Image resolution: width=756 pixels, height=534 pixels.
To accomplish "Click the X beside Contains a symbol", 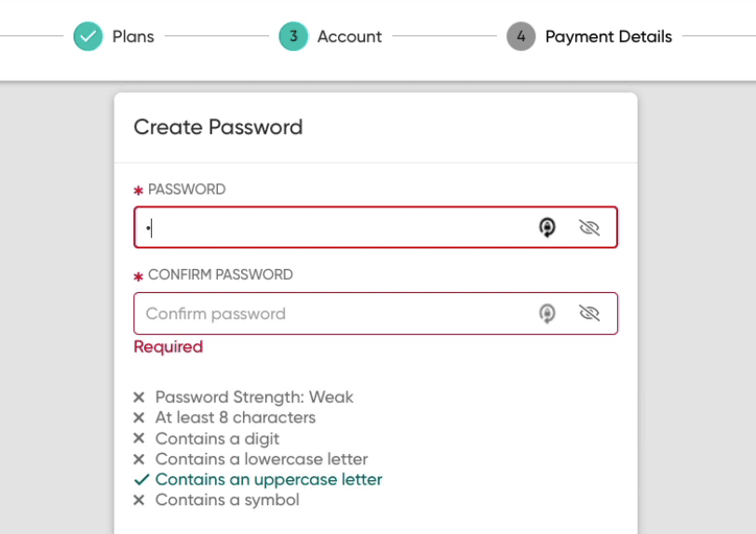I will (x=139, y=500).
